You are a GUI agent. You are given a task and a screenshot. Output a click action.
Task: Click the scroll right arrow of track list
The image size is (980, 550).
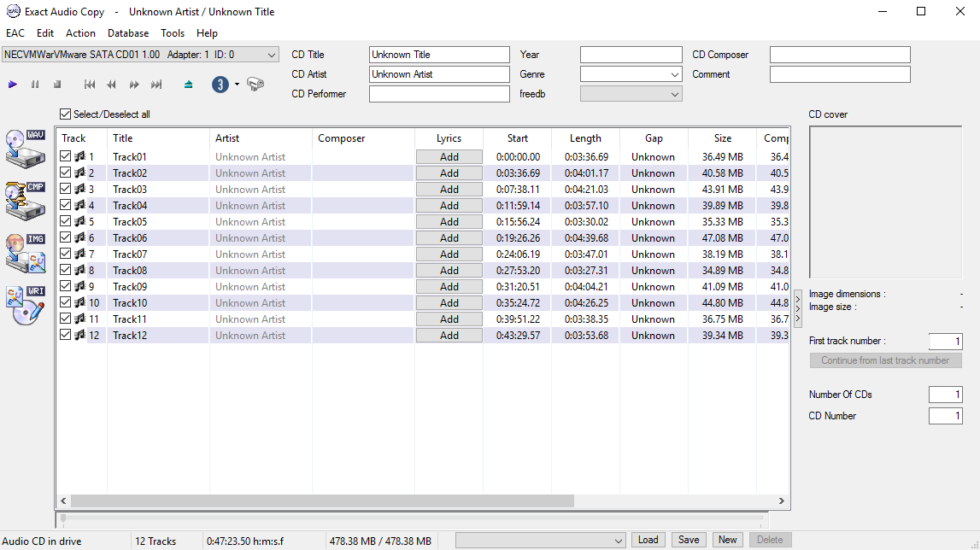(781, 500)
